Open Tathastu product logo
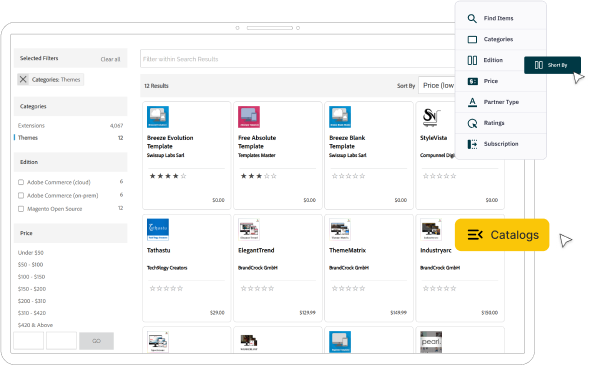The width and height of the screenshot is (600, 386). 158,230
